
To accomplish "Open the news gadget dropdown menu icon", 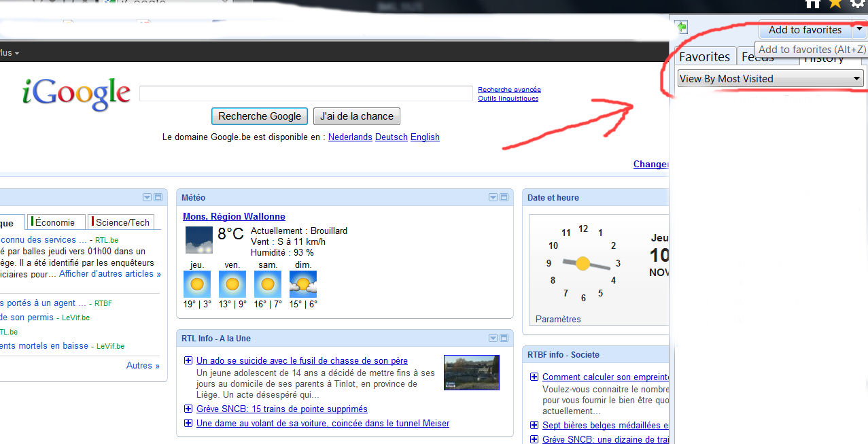I will pyautogui.click(x=147, y=197).
